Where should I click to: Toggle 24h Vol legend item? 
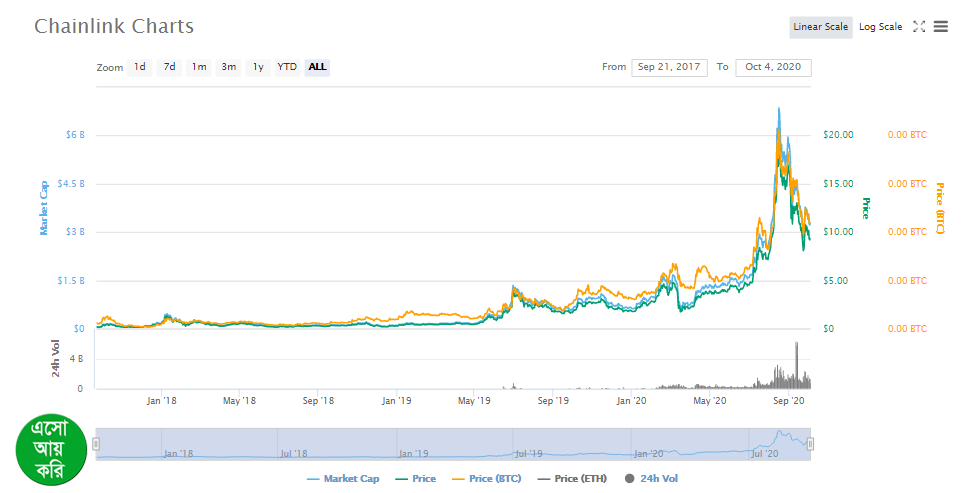(652, 479)
